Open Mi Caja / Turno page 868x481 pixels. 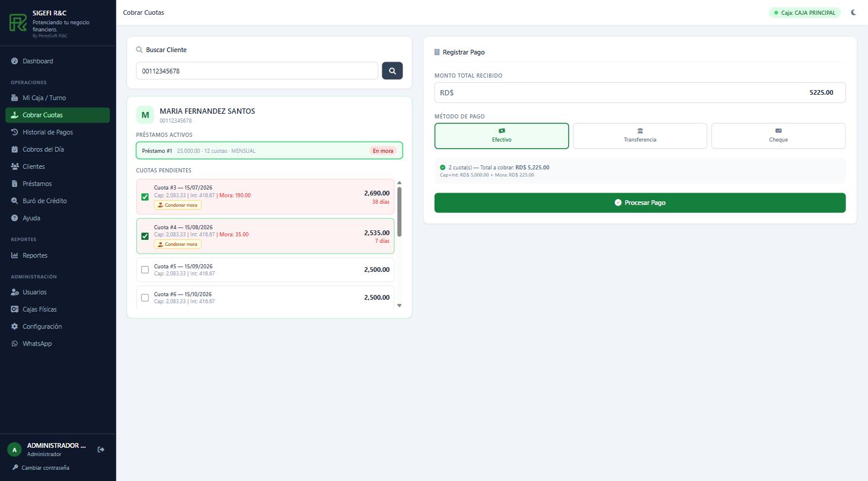tap(58, 98)
